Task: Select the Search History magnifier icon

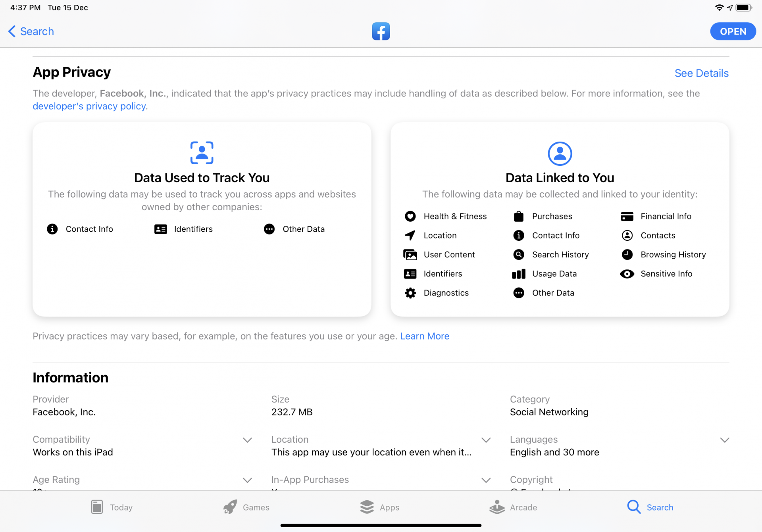Action: [x=518, y=254]
